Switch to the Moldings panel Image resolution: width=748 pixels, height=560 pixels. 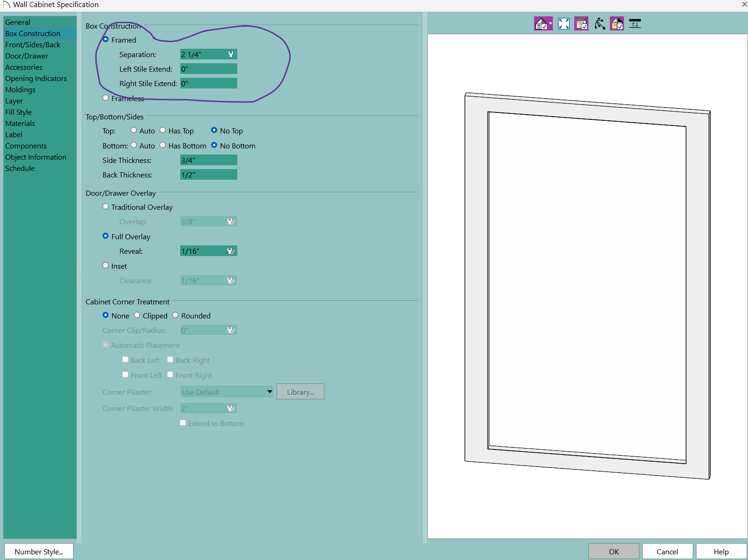[x=20, y=90]
